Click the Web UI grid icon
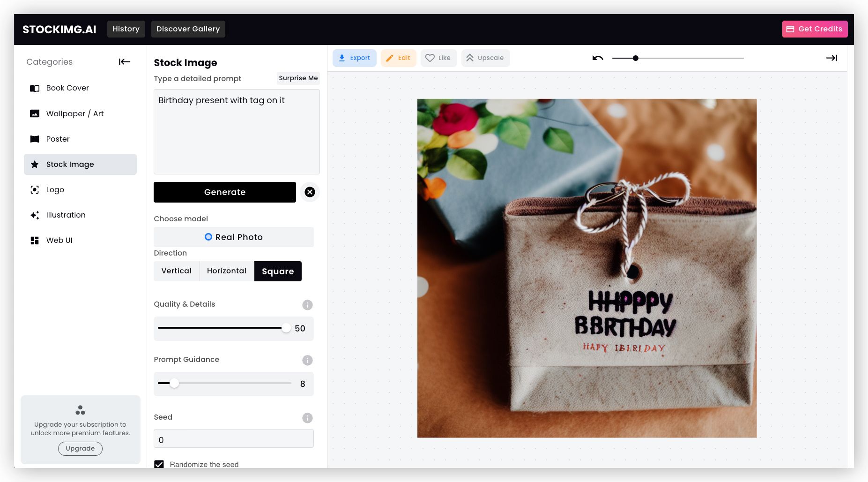The width and height of the screenshot is (868, 482). 35,240
